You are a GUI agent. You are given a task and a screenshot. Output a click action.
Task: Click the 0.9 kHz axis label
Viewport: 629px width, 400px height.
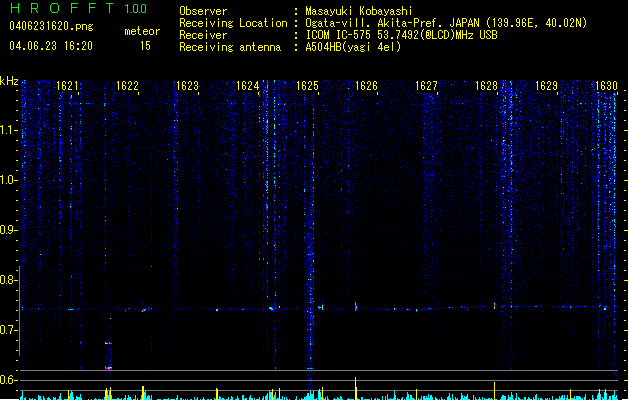(7, 230)
